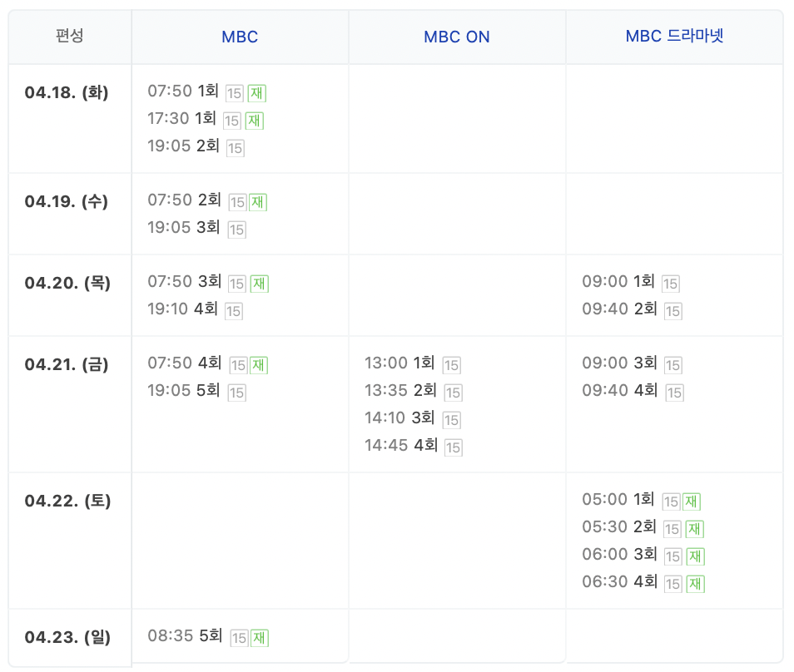Screen dimensions: 794x672
Task: Select the 04.23. (일) date row
Action: [67, 637]
